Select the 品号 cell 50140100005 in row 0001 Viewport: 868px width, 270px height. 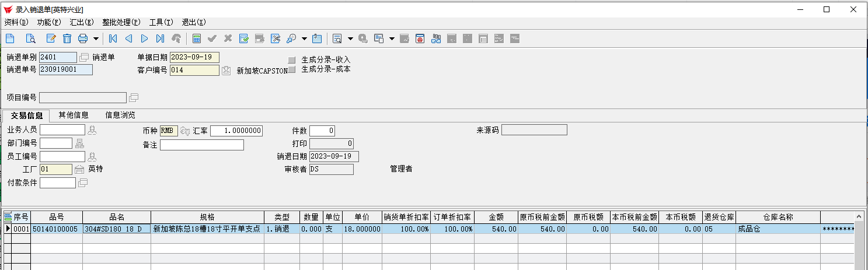(57, 229)
